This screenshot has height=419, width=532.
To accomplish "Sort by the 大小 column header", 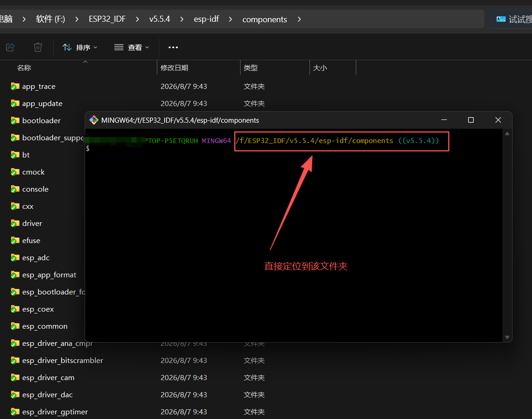I will [320, 68].
